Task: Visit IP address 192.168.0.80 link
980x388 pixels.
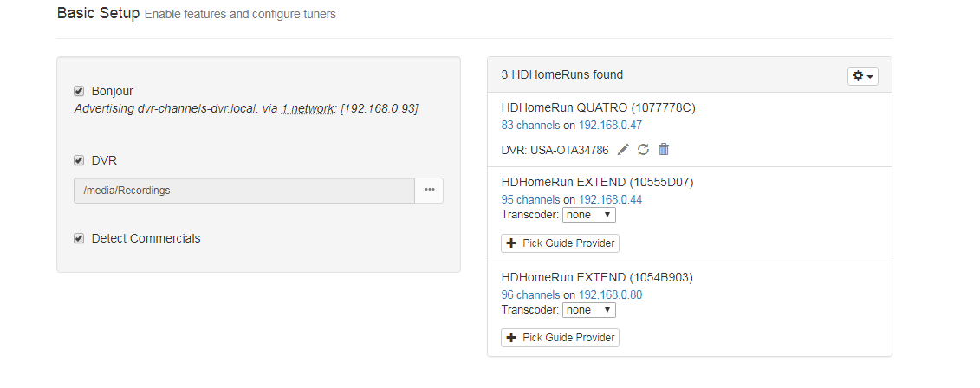Action: [x=610, y=295]
